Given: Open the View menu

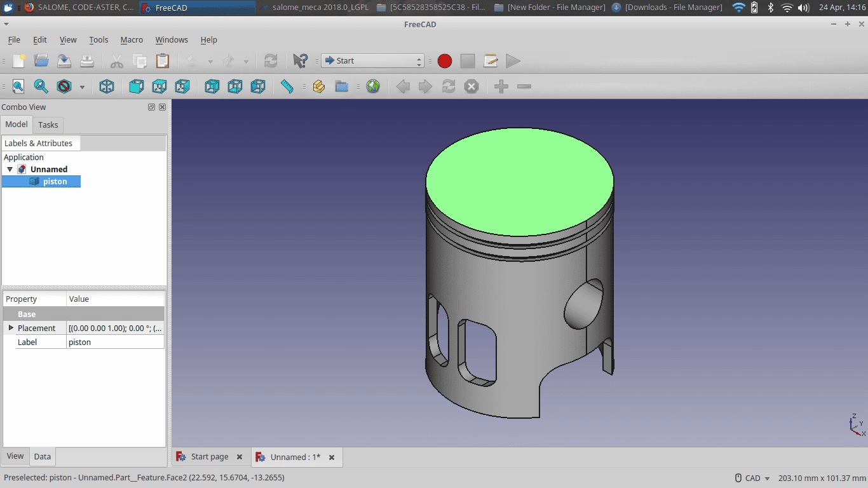Looking at the screenshot, I should [68, 39].
